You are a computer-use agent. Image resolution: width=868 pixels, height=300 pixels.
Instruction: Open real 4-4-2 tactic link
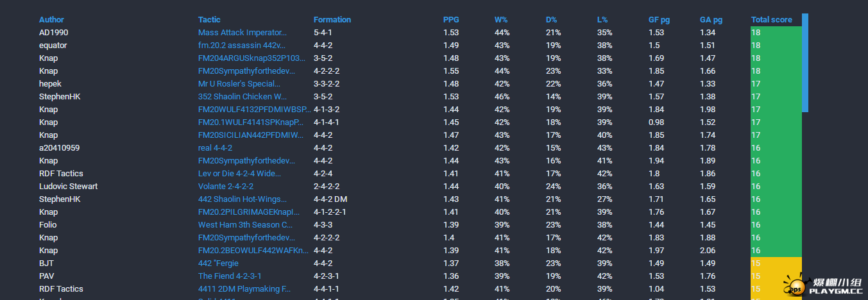pos(215,148)
